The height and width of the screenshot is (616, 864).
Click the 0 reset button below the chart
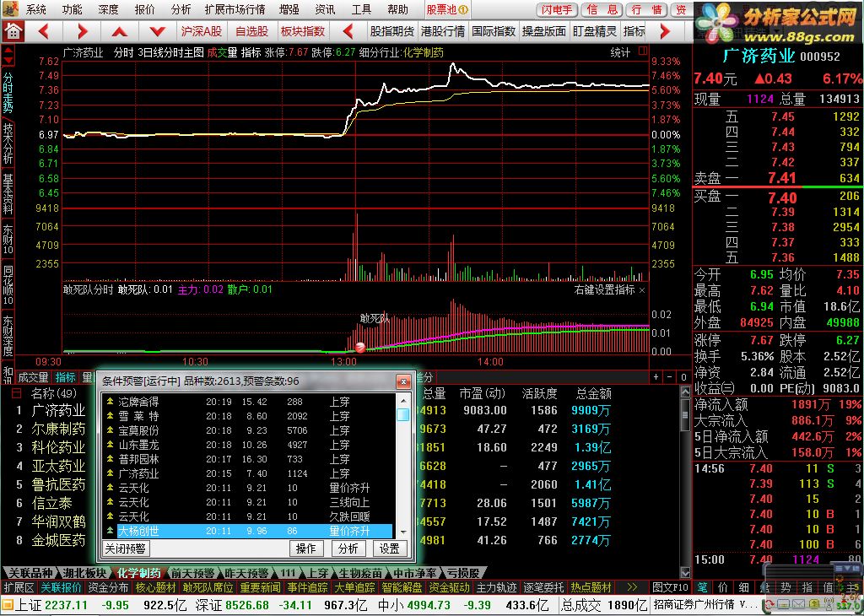(683, 377)
